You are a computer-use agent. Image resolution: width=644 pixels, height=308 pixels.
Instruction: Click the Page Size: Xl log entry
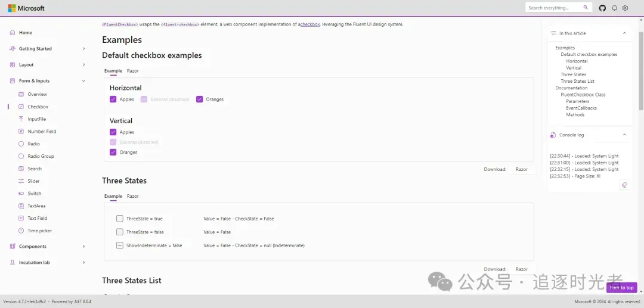coord(575,176)
